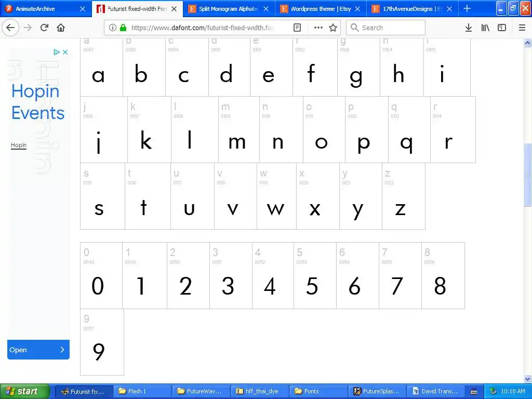This screenshot has width=532, height=399.
Task: Click the digit 0 glyph cell
Action: [x=101, y=275]
